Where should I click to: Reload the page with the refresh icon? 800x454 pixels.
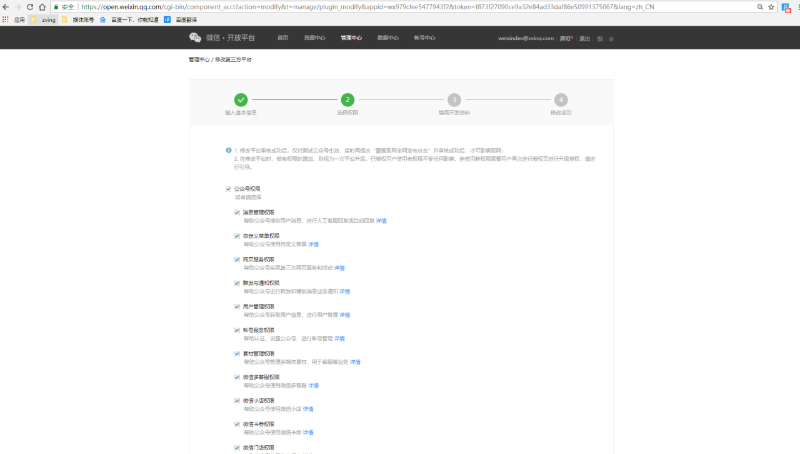coord(30,7)
